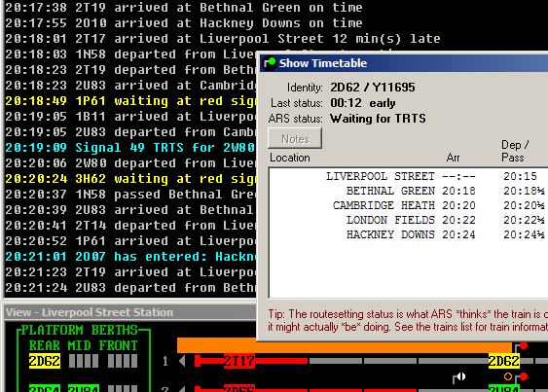Select the yellow 2D62 berth on the track
The image size is (548, 392).
[x=503, y=361]
